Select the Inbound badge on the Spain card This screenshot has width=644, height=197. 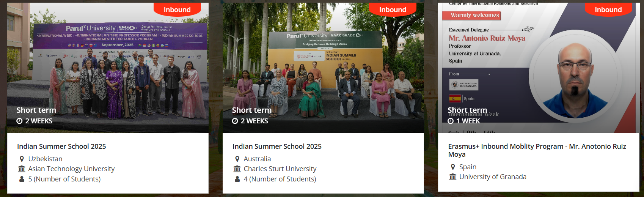pos(608,9)
